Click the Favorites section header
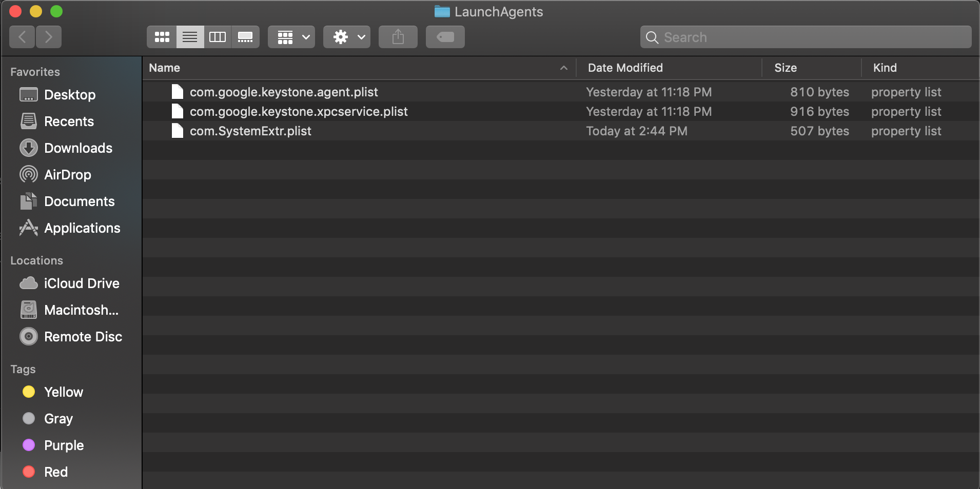The image size is (980, 489). [x=35, y=72]
